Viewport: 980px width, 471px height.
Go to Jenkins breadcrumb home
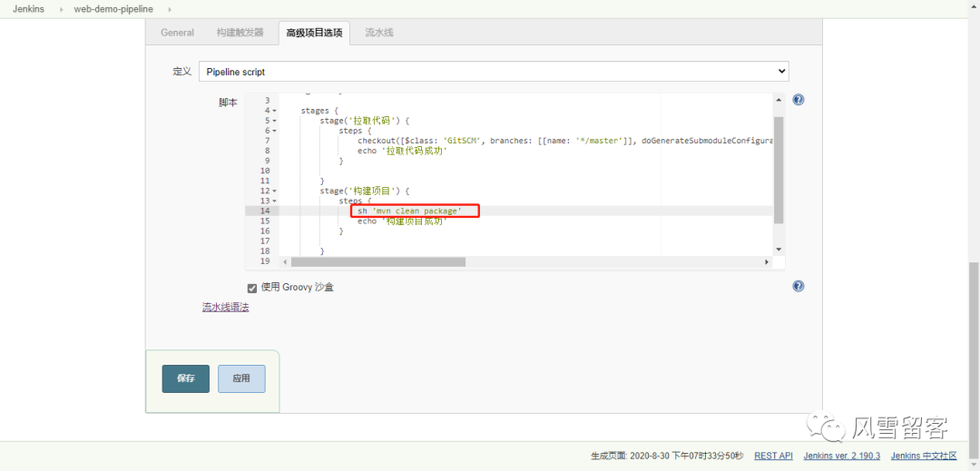point(28,9)
